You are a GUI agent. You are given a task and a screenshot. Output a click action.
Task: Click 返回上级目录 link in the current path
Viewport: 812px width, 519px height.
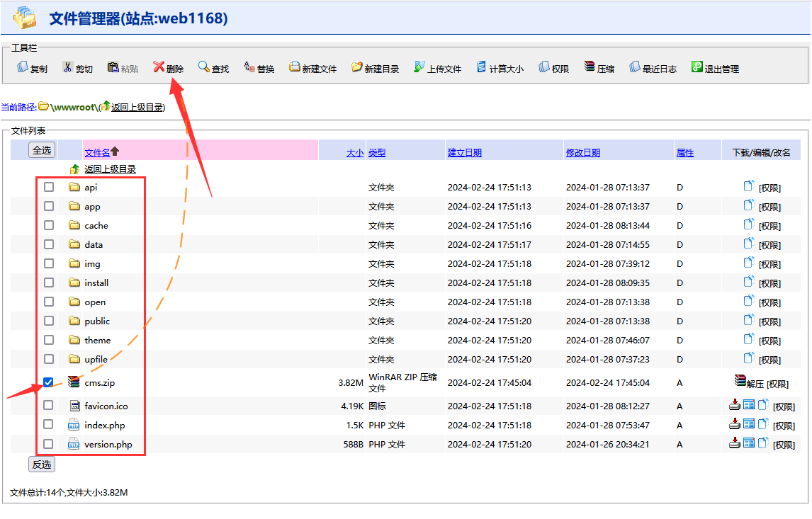[x=137, y=108]
